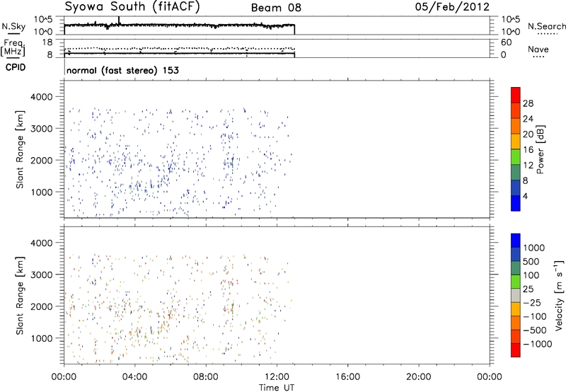Click the 8–12 dB teal Power colorbar segment

516,173
